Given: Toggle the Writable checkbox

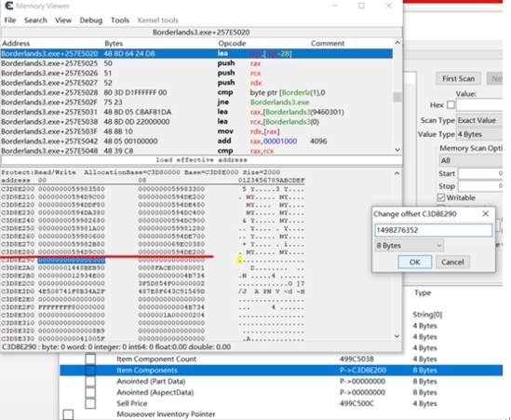Looking at the screenshot, I should (441, 197).
